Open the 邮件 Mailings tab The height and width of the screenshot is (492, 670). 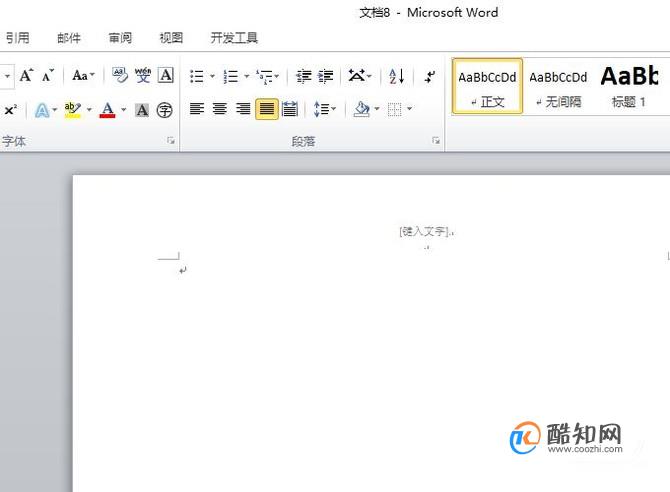[69, 38]
